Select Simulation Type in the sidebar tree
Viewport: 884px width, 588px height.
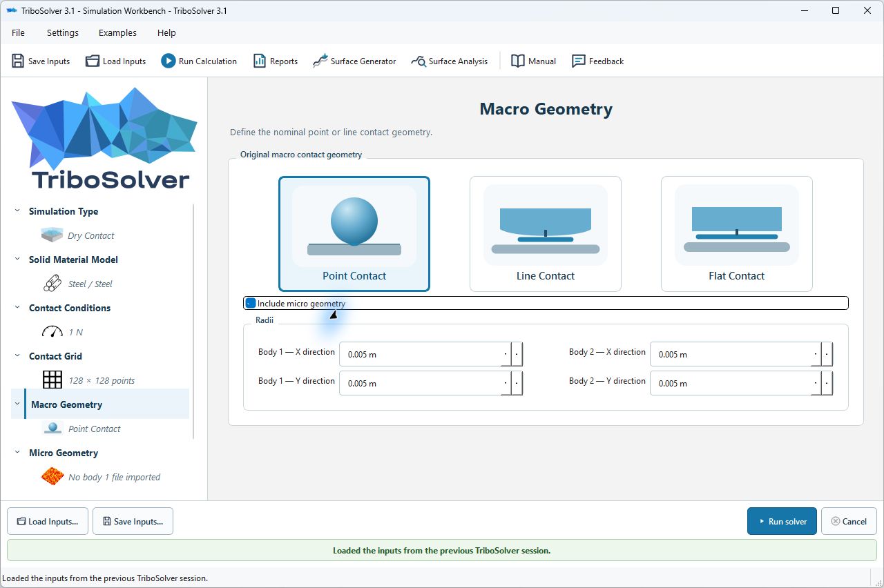click(64, 211)
